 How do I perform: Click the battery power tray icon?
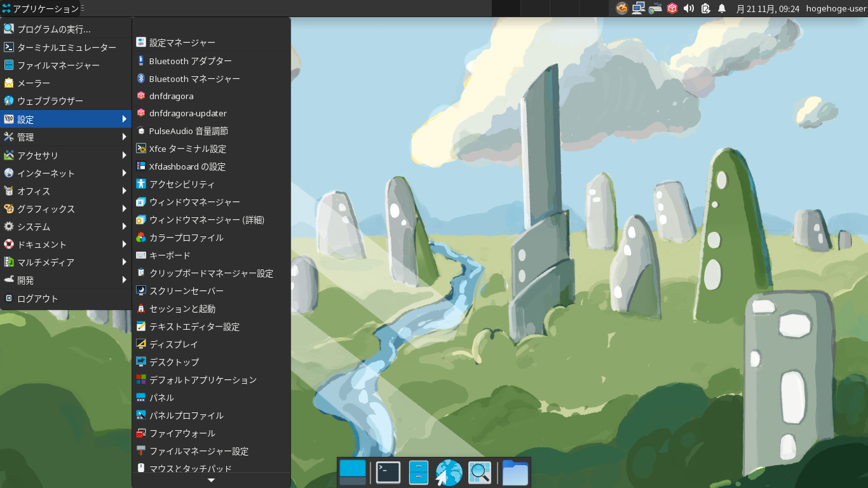705,8
